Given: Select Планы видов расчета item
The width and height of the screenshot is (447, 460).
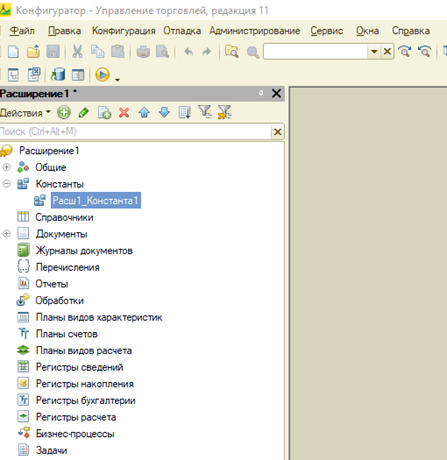Looking at the screenshot, I should point(84,351).
